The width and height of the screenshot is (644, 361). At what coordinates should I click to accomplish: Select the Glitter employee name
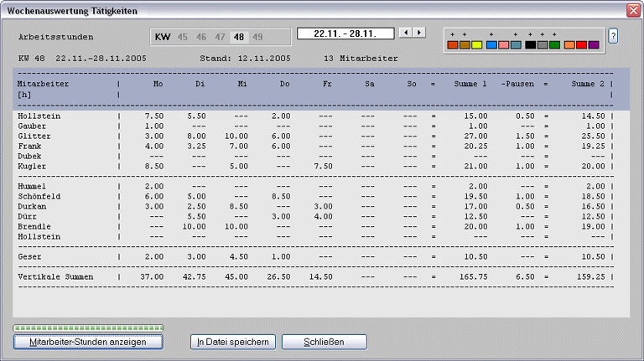pyautogui.click(x=34, y=137)
